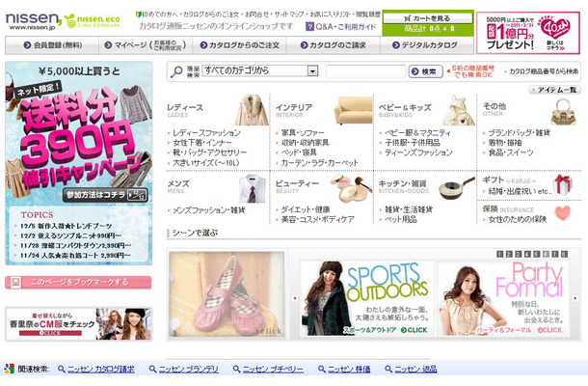Search related ニッセン 返品

pyautogui.click(x=415, y=369)
